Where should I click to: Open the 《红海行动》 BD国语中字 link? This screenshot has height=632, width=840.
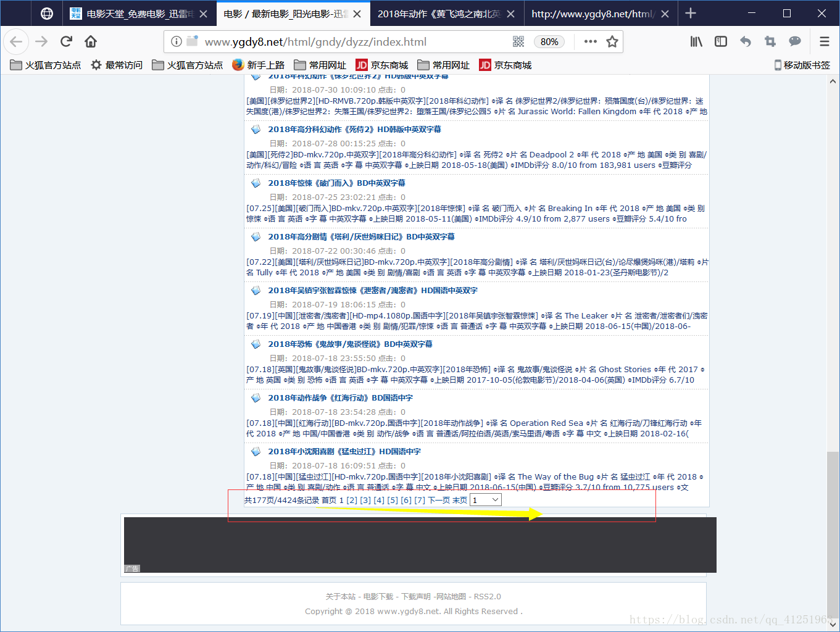340,397
